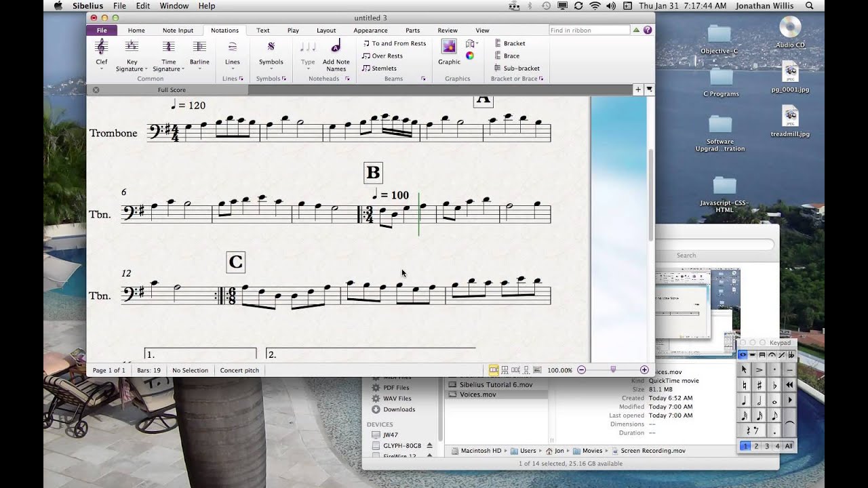Open the graphics export dropdown icon

[472, 43]
